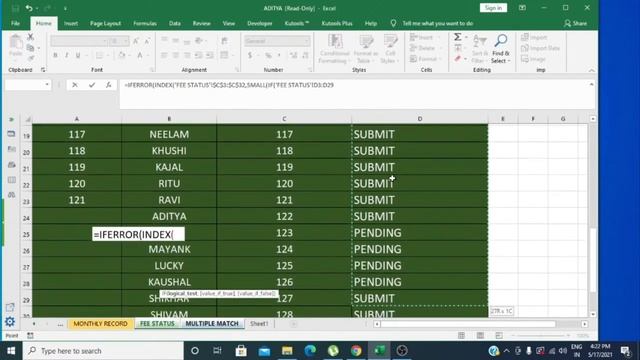
Task: Open Find & Select
Action: point(501,49)
